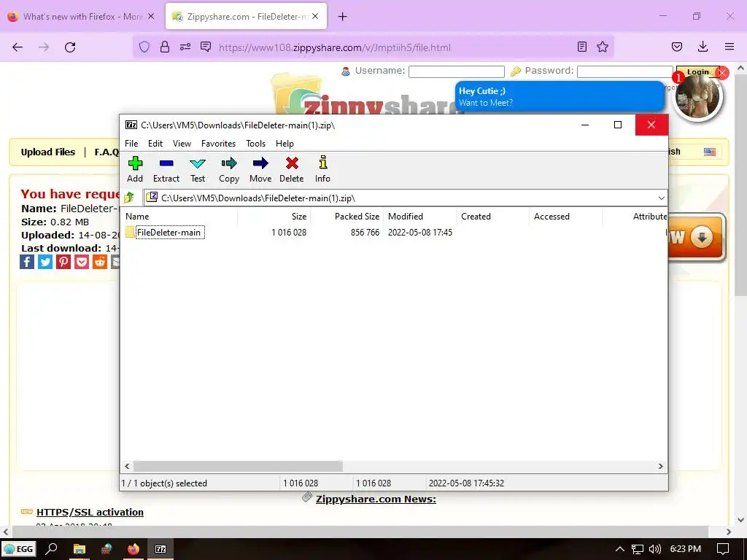Open taskbar search magnifier
The width and height of the screenshot is (747, 560).
52,549
